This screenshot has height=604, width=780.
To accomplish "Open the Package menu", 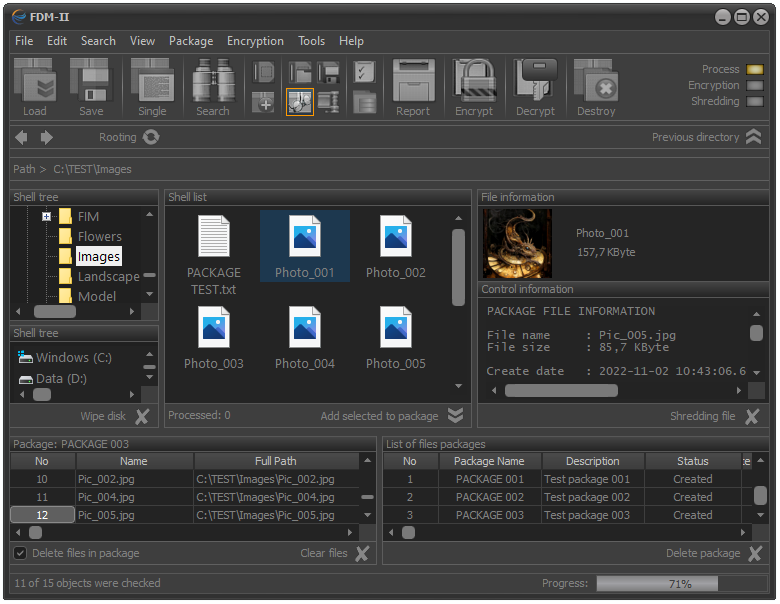I will tap(191, 41).
